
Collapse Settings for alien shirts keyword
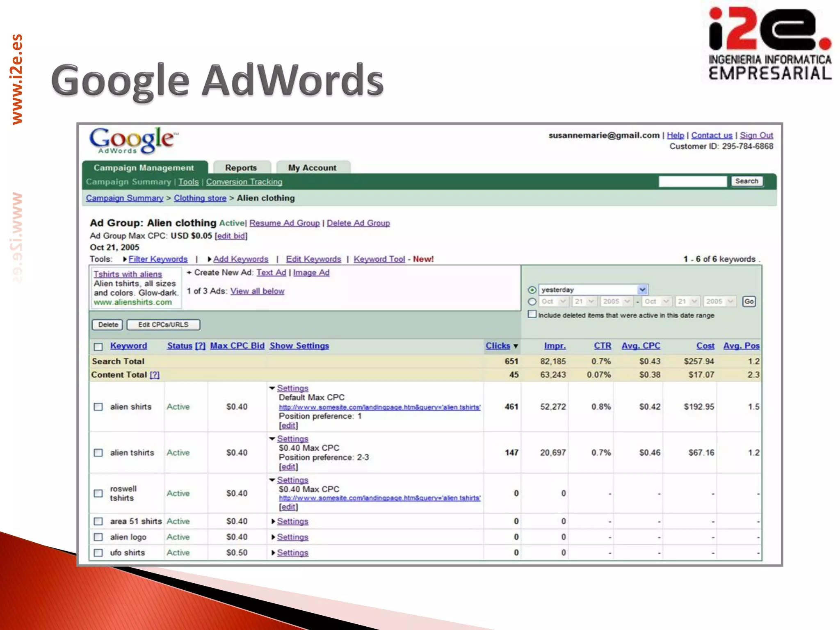(272, 388)
